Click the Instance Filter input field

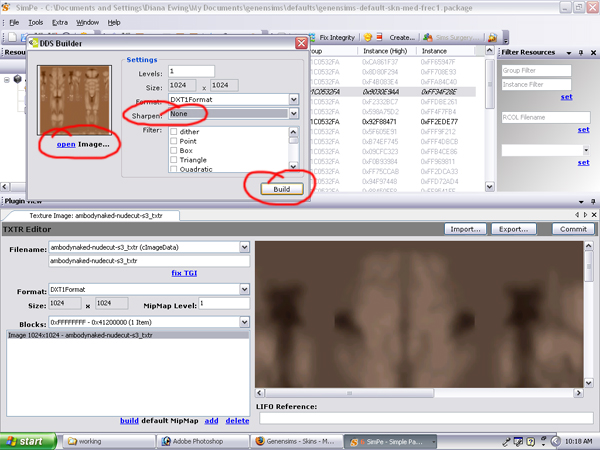pos(536,85)
